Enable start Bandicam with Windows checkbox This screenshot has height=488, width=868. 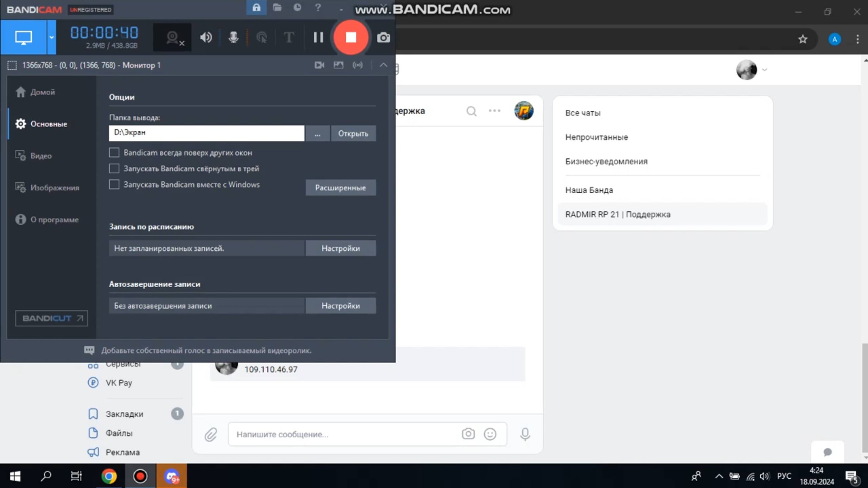(x=114, y=184)
